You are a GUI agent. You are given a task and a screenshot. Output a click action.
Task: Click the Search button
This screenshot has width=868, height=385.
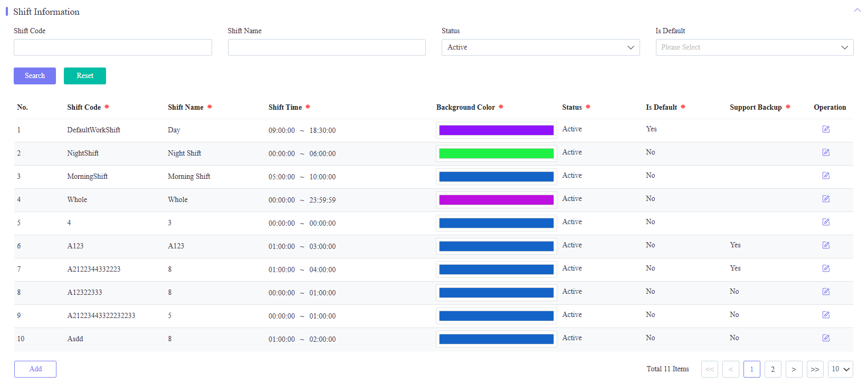[x=35, y=76]
